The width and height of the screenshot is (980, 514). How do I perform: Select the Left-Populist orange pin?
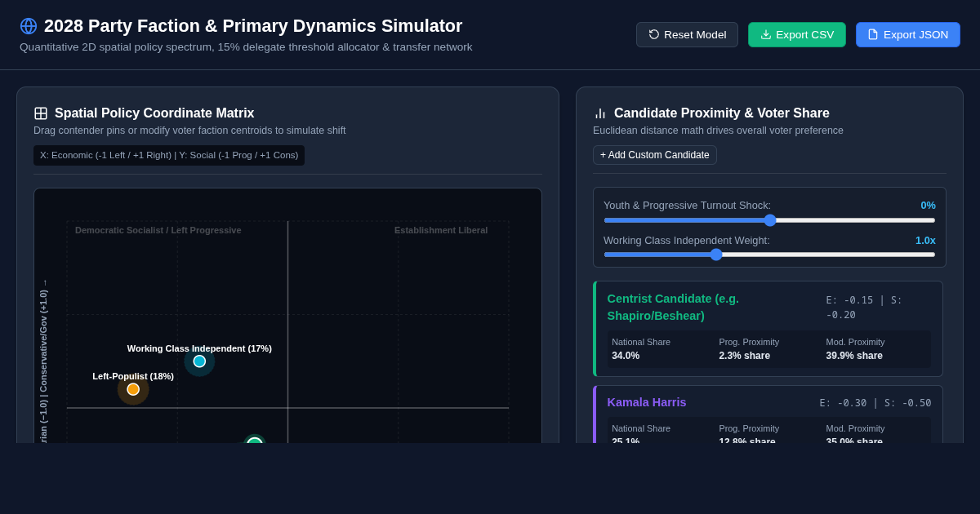(133, 389)
